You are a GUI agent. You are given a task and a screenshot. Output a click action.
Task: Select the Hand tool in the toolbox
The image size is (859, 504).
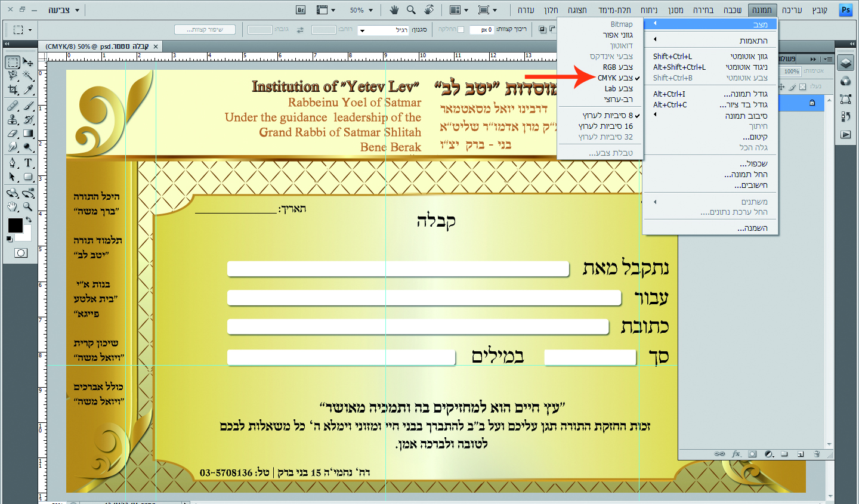tap(13, 206)
